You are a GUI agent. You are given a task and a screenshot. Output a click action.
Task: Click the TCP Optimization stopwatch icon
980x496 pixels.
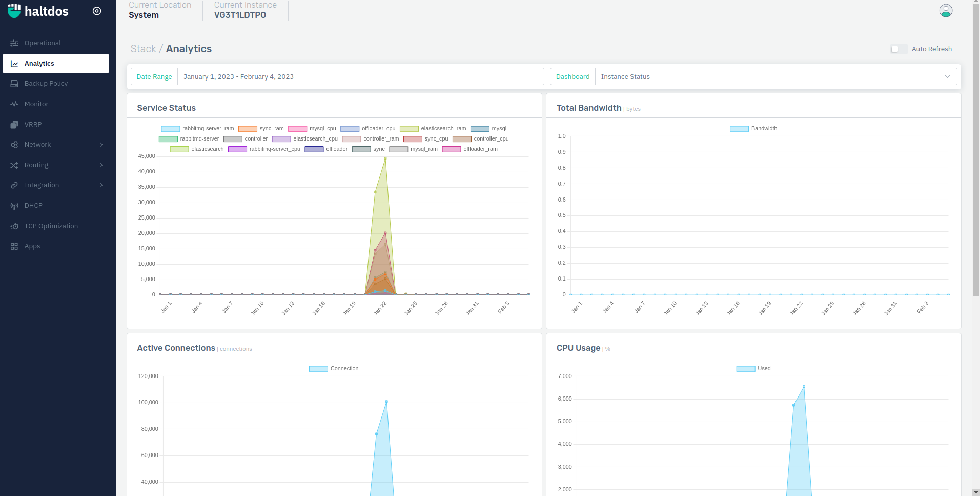click(14, 226)
